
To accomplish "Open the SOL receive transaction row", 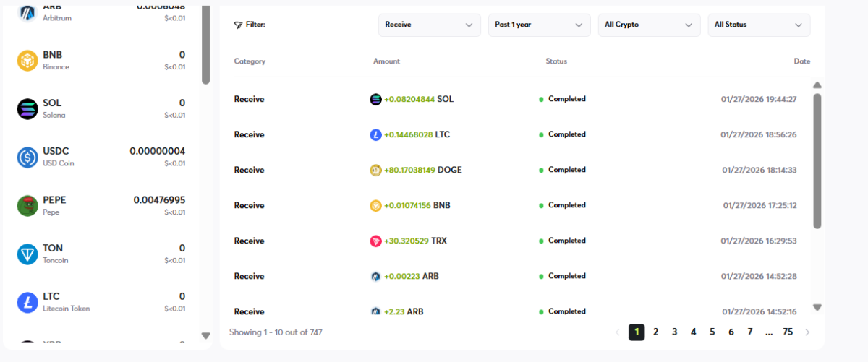I will 521,99.
